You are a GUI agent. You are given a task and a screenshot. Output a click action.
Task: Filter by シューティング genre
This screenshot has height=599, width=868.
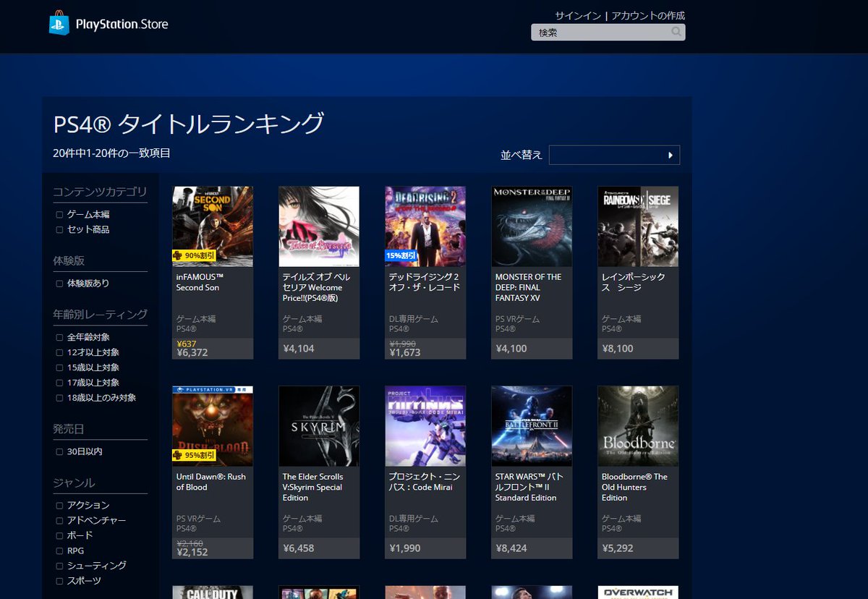(x=59, y=566)
